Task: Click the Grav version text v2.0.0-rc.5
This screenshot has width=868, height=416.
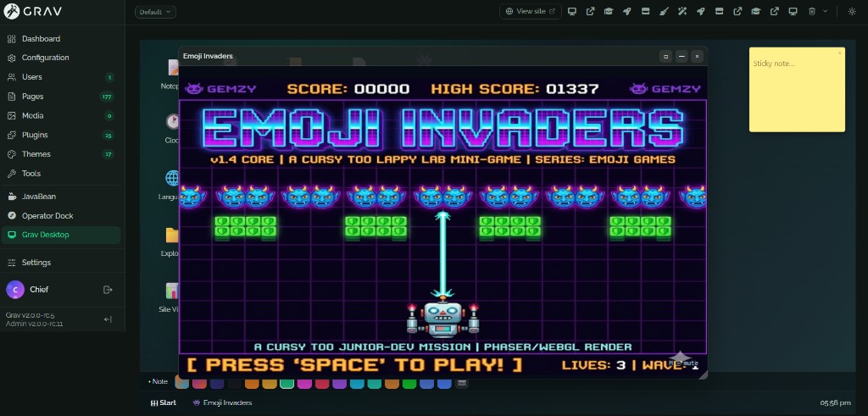Action: tap(30, 315)
